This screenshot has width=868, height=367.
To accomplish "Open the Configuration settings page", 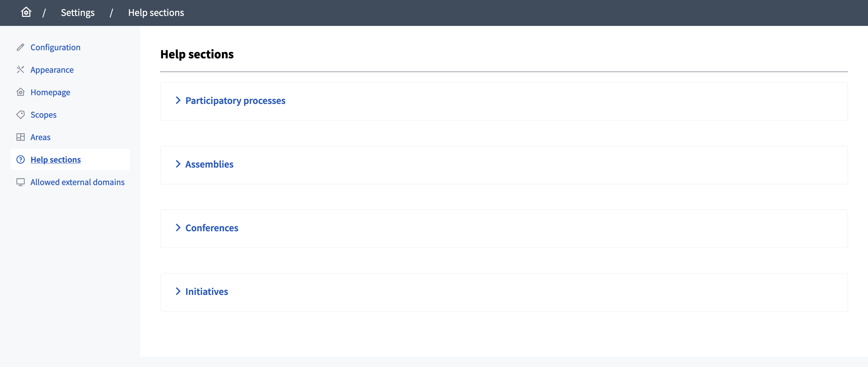I will pos(55,47).
